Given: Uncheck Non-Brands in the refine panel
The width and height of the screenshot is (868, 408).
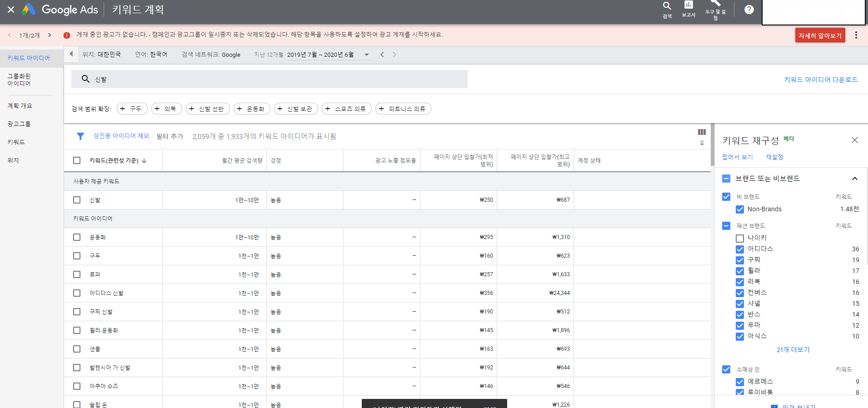Looking at the screenshot, I should (740, 209).
